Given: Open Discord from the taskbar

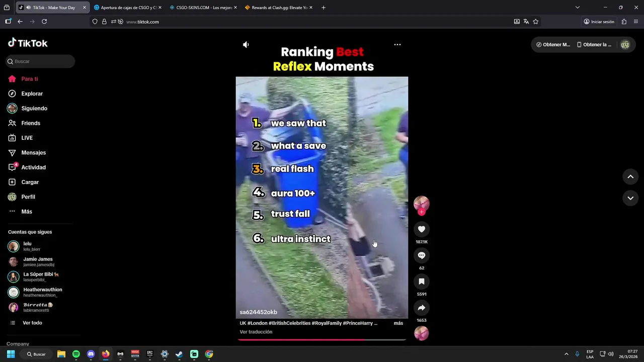Looking at the screenshot, I should click(x=91, y=354).
